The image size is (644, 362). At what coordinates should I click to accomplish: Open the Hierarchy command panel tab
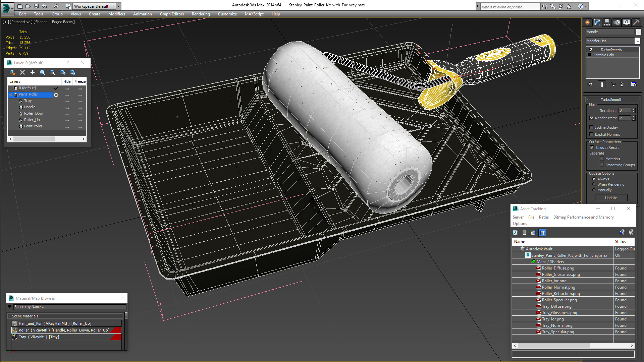607,22
